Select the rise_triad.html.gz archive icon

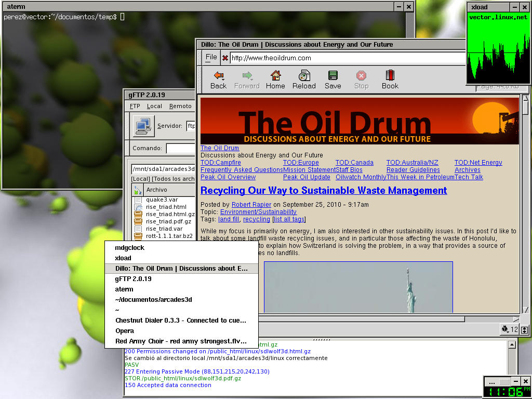click(x=138, y=214)
